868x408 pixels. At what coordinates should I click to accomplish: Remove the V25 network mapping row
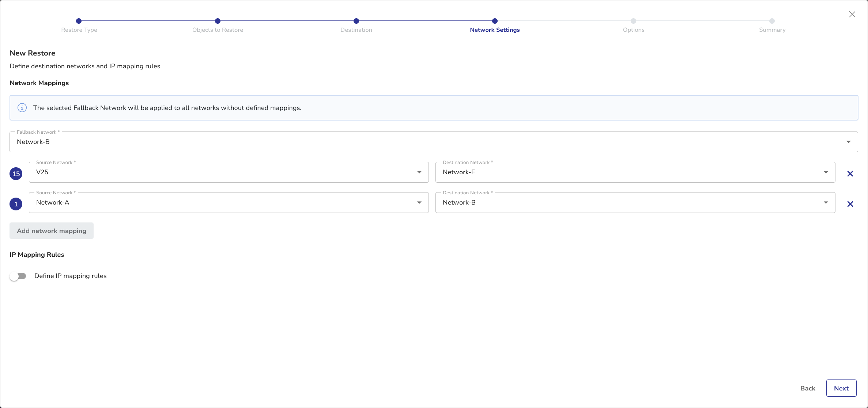click(x=850, y=174)
